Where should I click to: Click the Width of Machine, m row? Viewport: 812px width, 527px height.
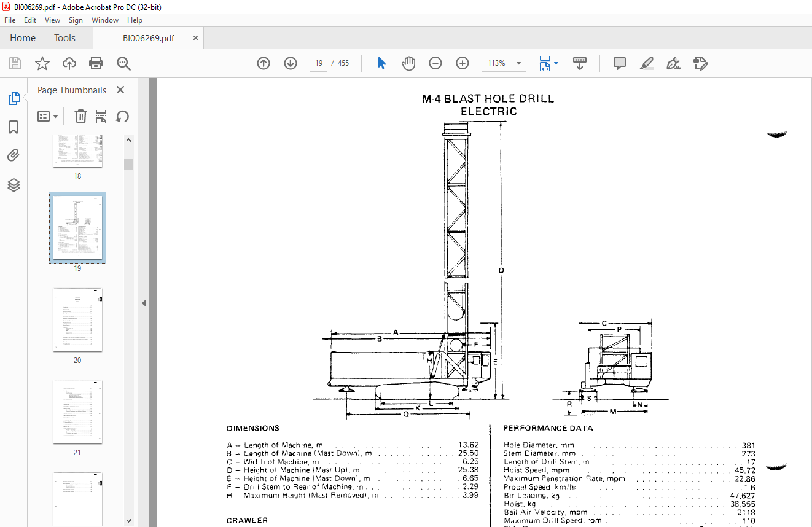[x=353, y=462]
